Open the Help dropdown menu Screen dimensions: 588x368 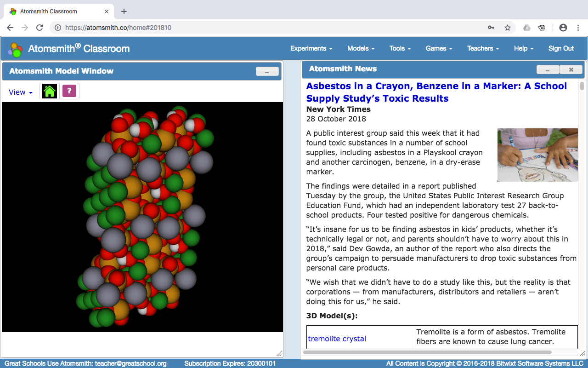coord(524,48)
